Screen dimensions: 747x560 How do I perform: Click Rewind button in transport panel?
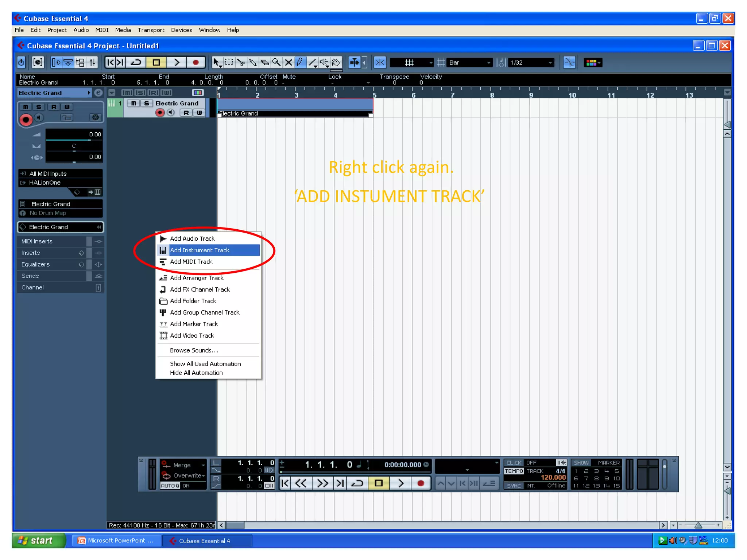(301, 483)
